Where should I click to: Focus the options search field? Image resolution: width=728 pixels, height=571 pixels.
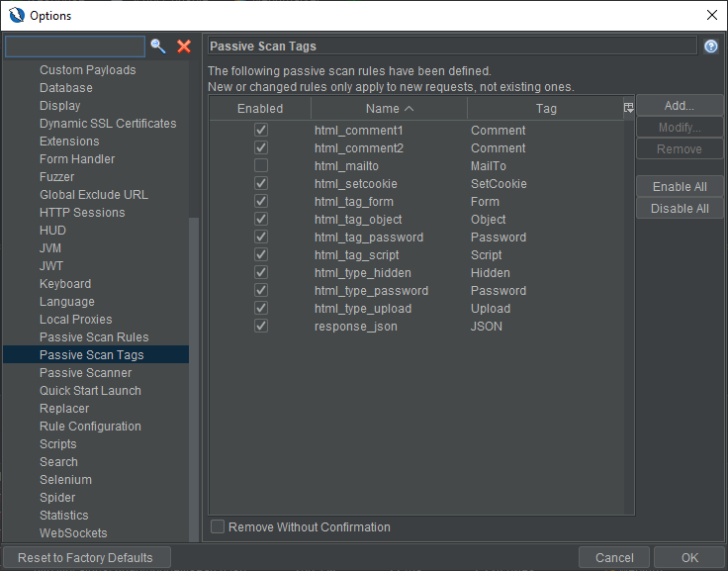pyautogui.click(x=75, y=47)
